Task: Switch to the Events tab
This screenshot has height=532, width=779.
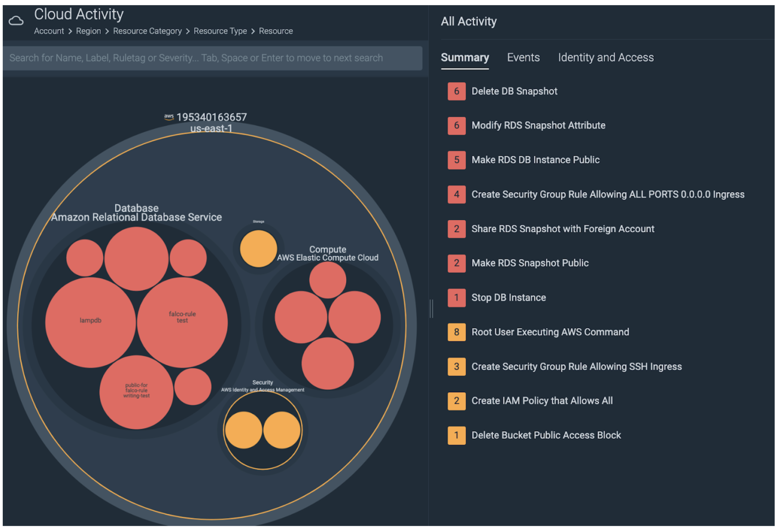Action: [523, 57]
